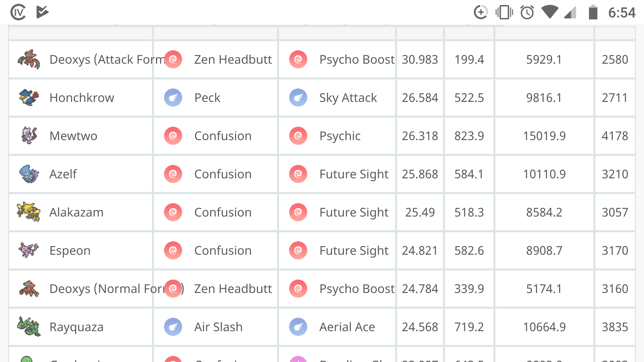Tap the Rayquaza sprite icon

[x=29, y=327]
